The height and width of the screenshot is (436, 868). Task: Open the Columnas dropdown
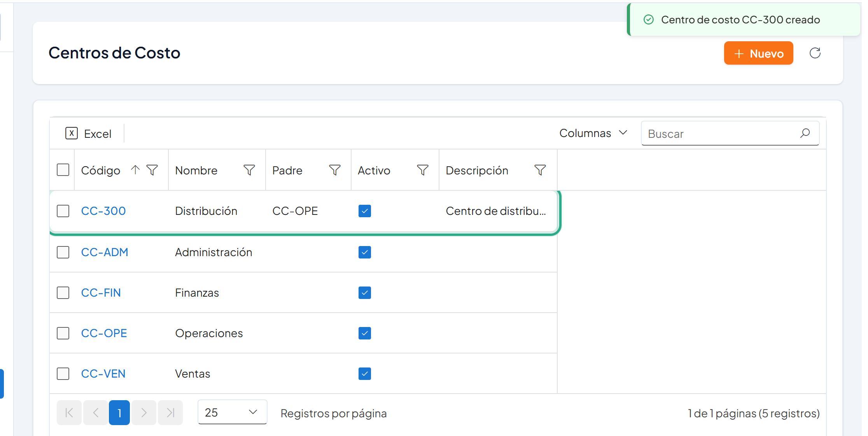pyautogui.click(x=593, y=133)
